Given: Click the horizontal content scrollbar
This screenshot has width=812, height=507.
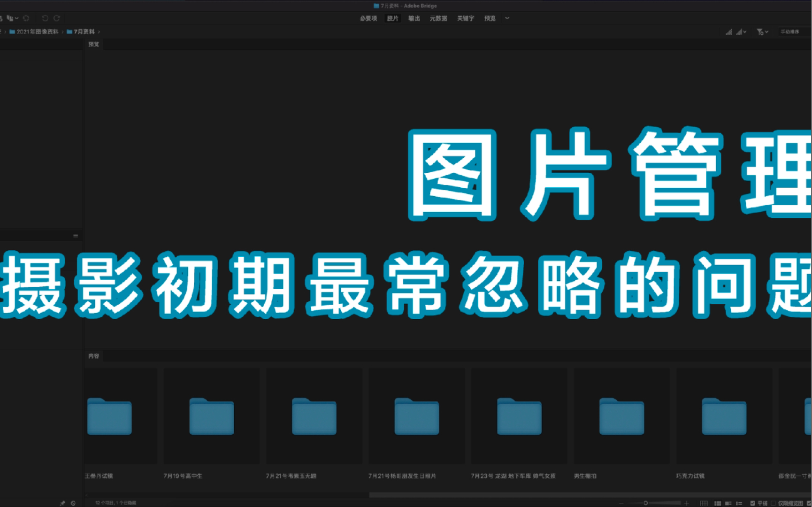Looking at the screenshot, I should [x=590, y=495].
